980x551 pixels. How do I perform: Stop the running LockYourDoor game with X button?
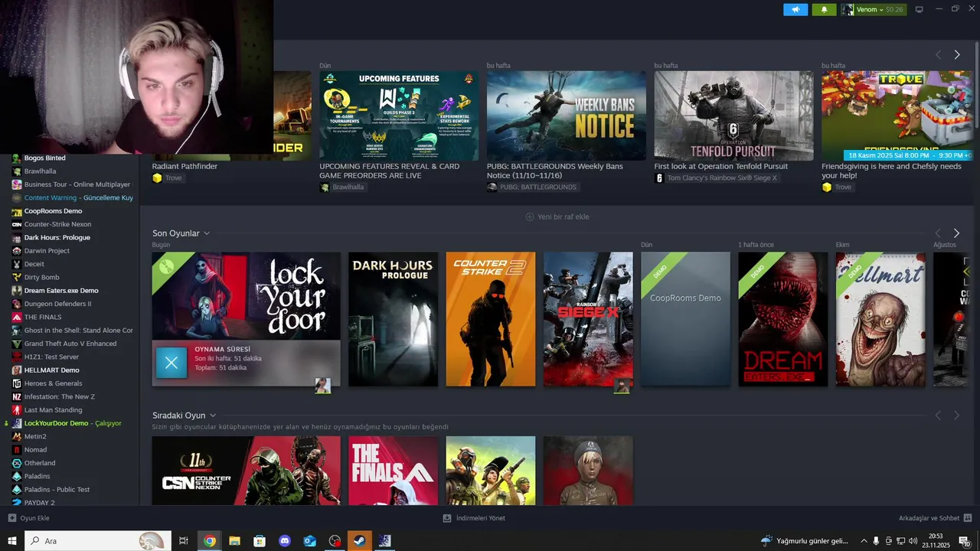tap(171, 363)
